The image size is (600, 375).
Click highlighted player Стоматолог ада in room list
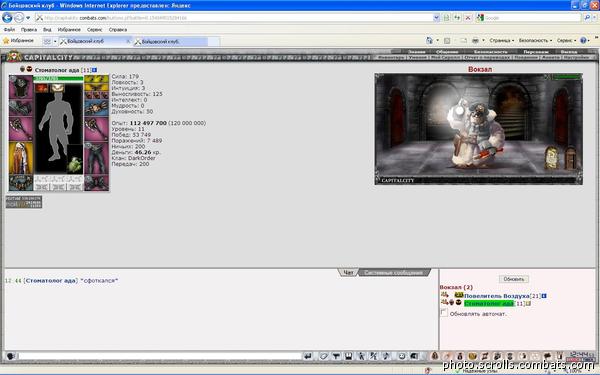tap(489, 303)
